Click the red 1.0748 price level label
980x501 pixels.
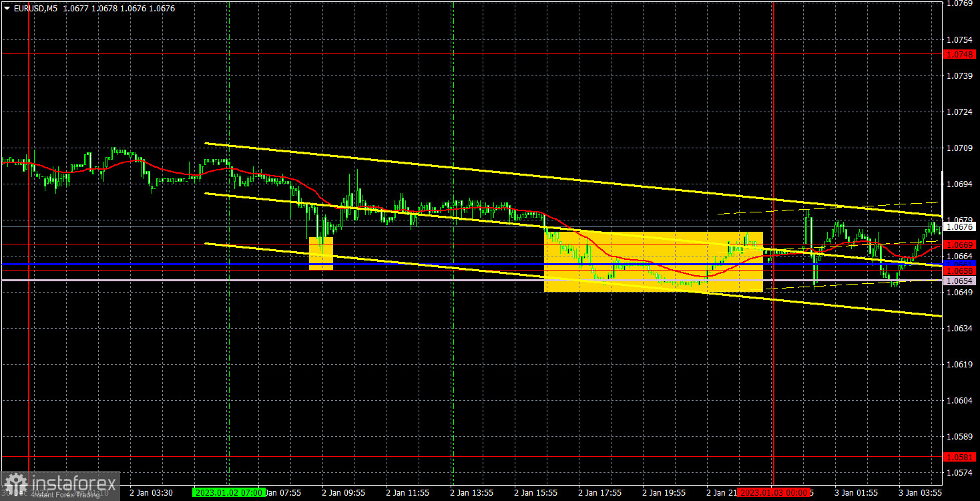click(960, 54)
